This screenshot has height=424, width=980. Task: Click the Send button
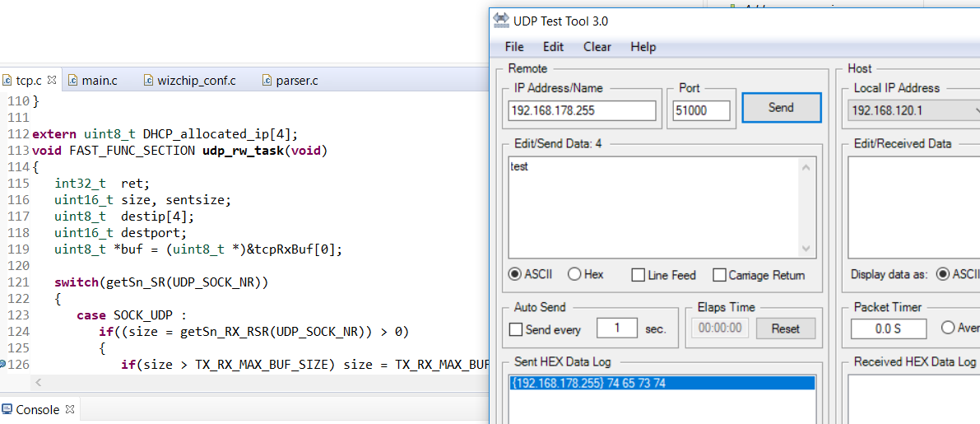click(781, 108)
